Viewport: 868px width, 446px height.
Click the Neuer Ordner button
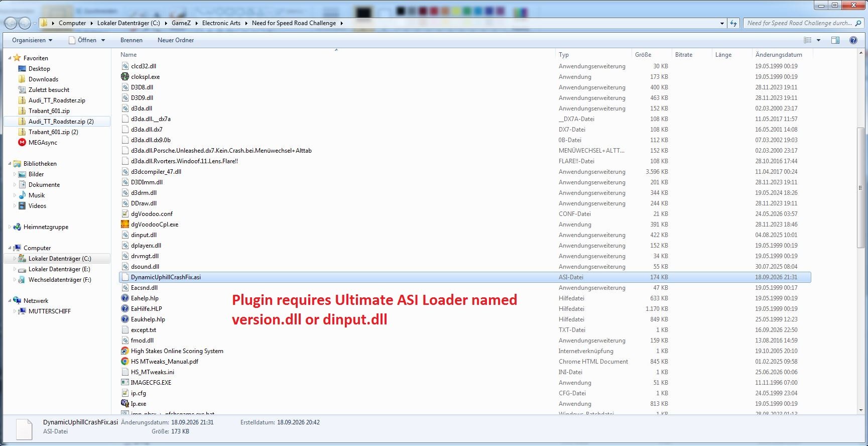176,40
